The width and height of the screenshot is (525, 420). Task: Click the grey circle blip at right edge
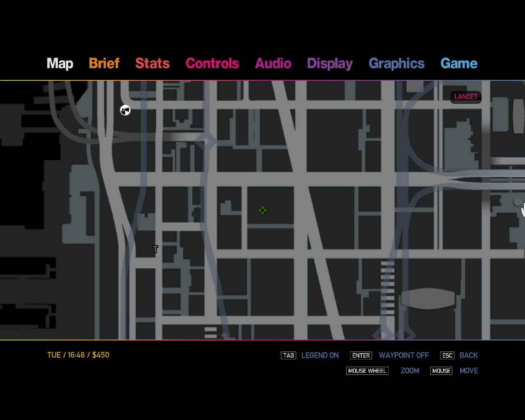coord(518,201)
